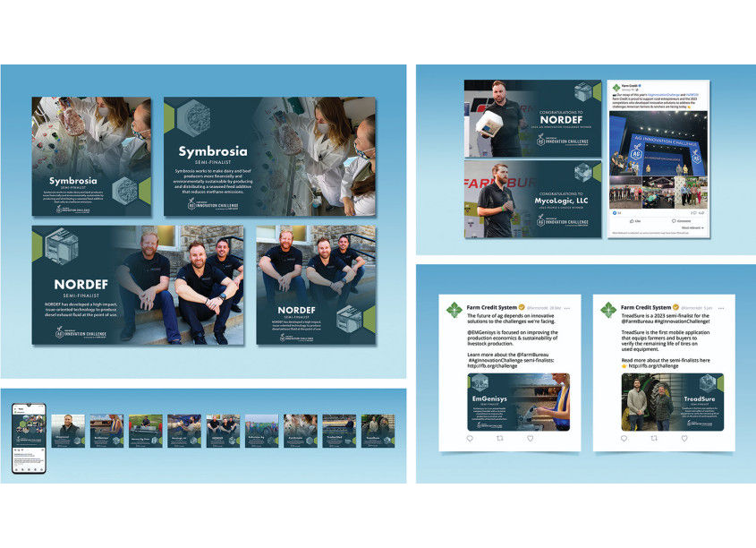Like the TreadSure tweet with heart icon

[684, 439]
